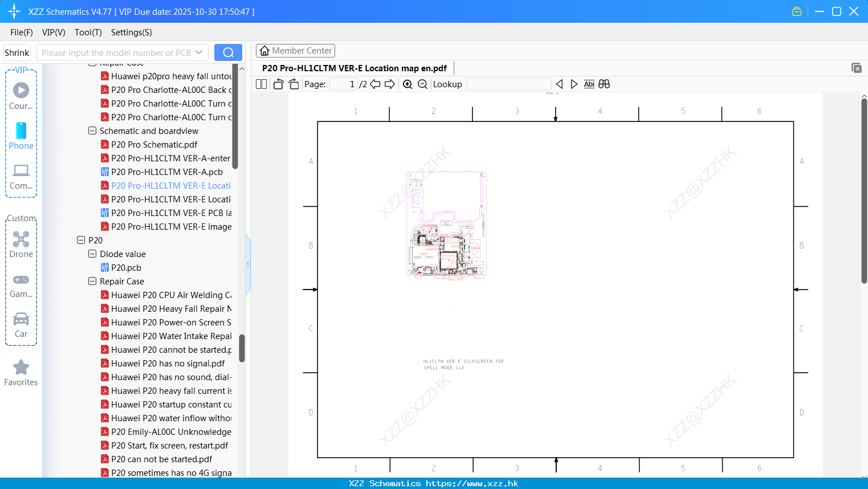Go to the next page arrow
This screenshot has height=489, width=868.
point(390,84)
